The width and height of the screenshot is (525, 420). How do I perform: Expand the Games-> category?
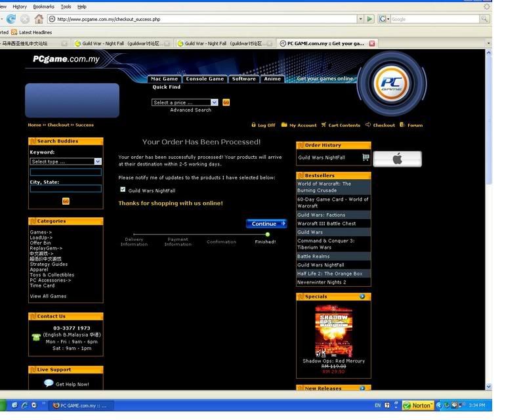[x=41, y=232]
